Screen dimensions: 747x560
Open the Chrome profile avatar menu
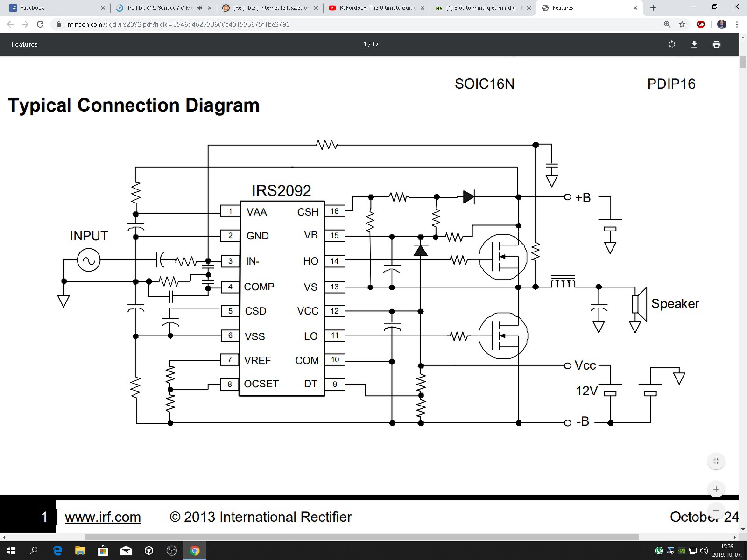722,24
